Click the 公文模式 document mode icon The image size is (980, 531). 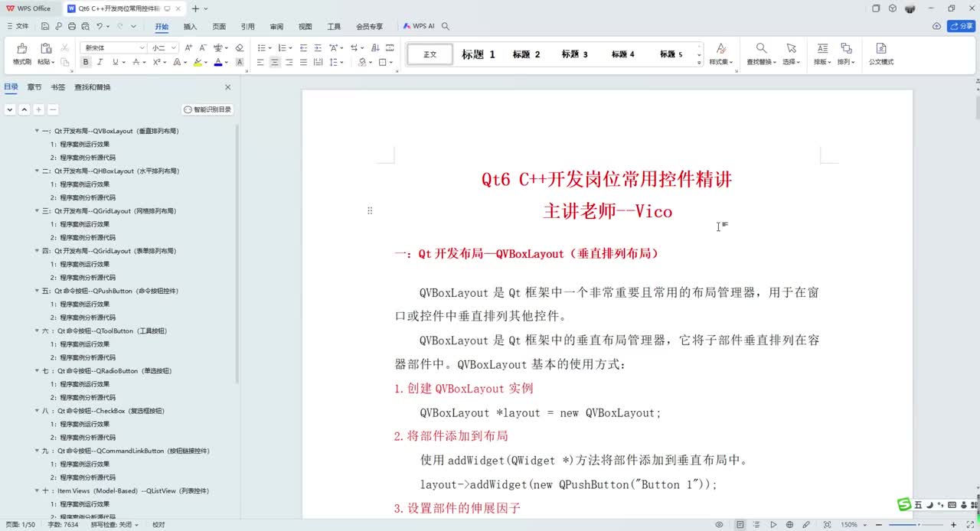[x=880, y=48]
